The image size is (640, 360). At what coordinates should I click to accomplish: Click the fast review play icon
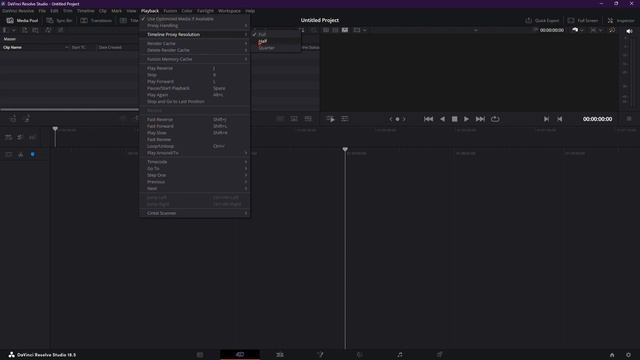tap(331, 119)
